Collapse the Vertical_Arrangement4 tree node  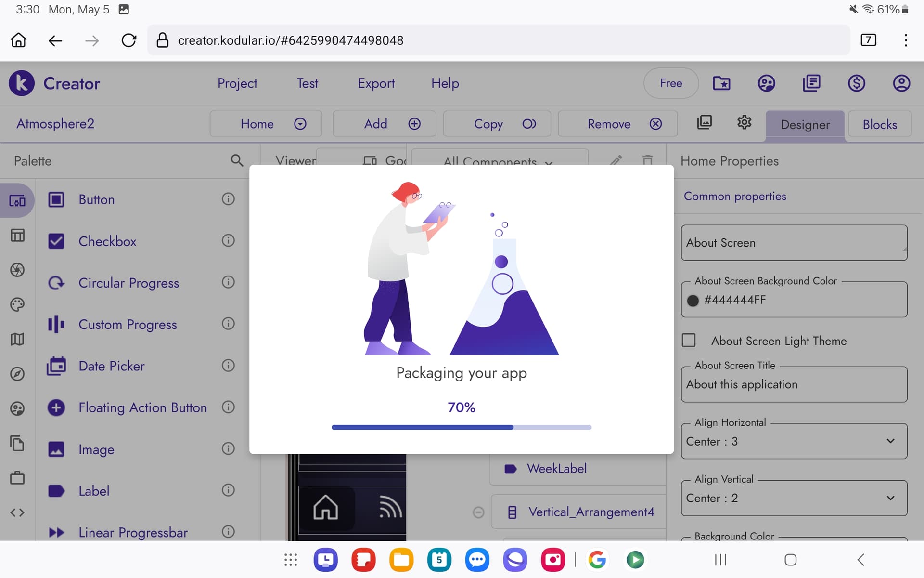[x=478, y=512]
